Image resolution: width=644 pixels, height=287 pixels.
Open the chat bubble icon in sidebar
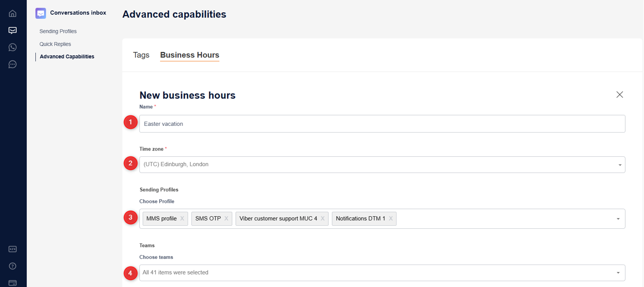tap(13, 64)
